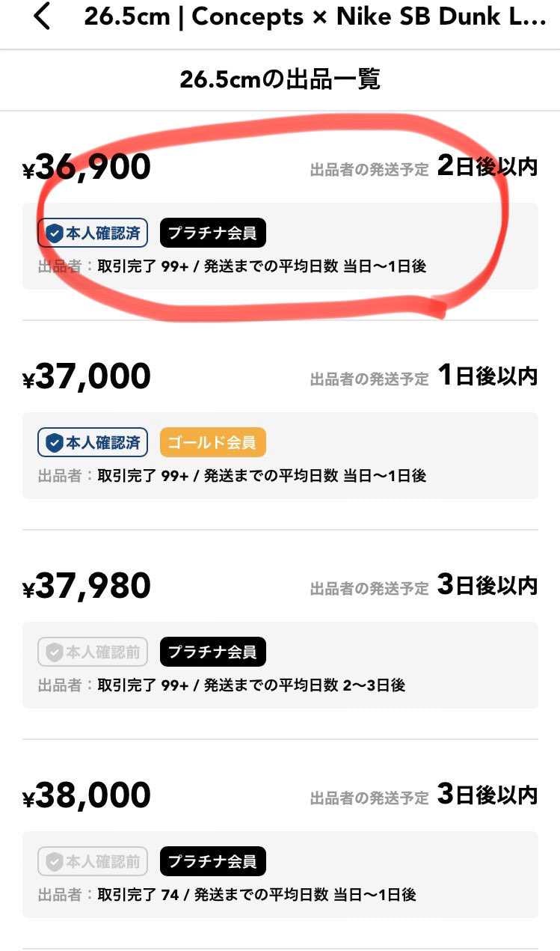This screenshot has width=560, height=951.
Task: Select the 本人確認済 badge under ¥37,000
Action: click(92, 442)
